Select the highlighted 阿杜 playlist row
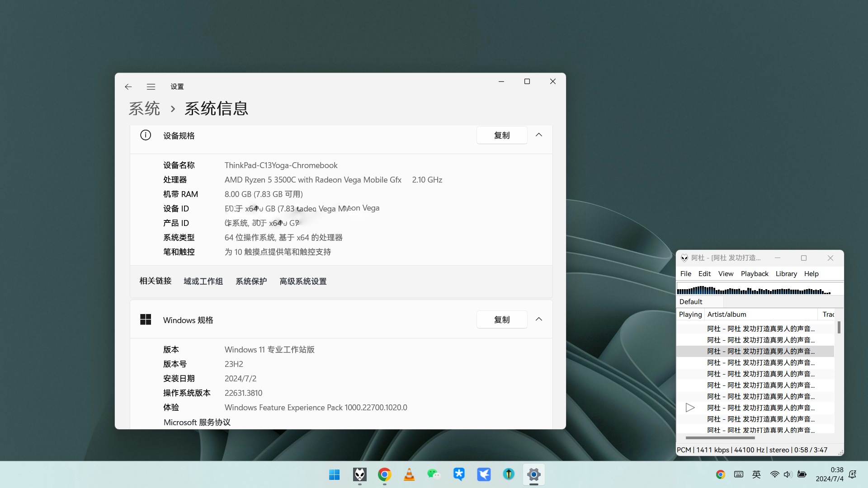 (x=755, y=351)
